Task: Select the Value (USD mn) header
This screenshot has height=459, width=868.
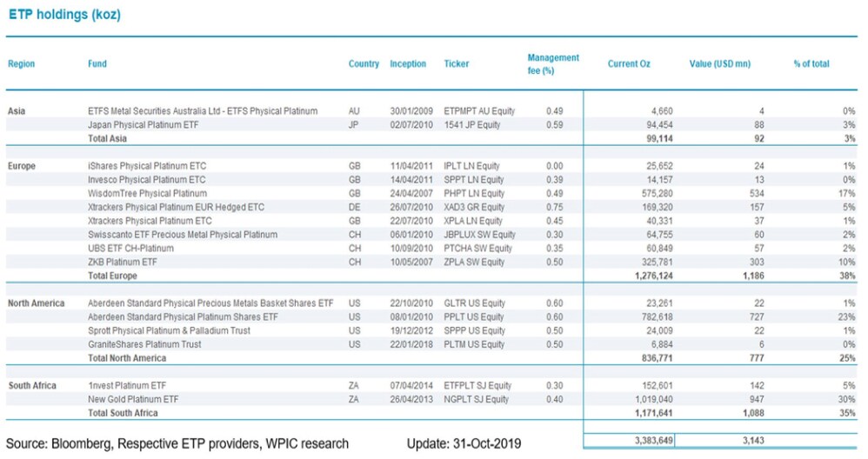Action: click(719, 64)
